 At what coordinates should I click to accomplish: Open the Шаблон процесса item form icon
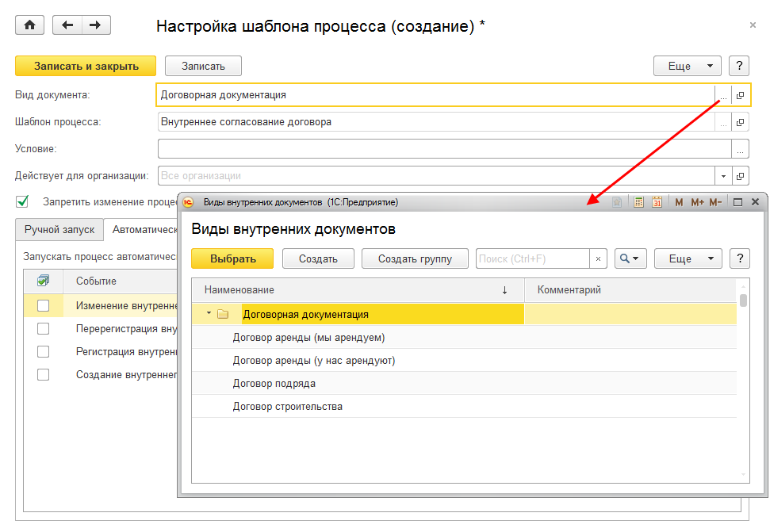coord(740,122)
